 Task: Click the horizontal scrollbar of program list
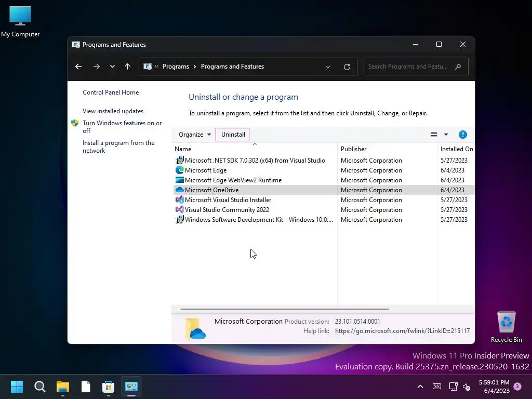[x=284, y=309]
